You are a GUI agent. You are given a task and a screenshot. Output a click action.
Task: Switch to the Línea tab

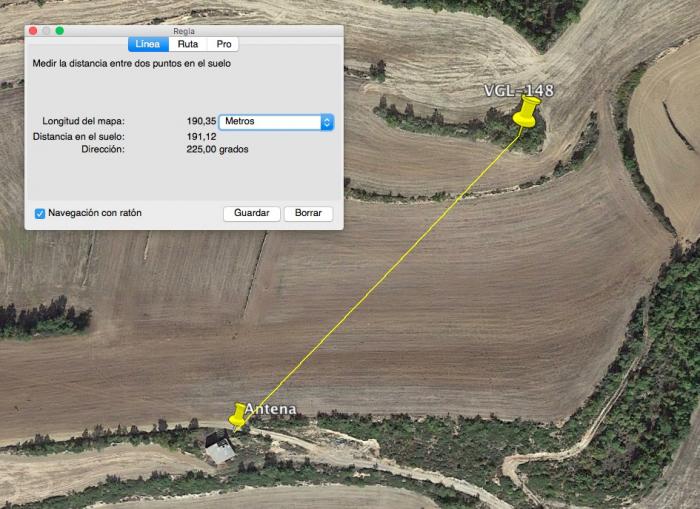pyautogui.click(x=148, y=44)
